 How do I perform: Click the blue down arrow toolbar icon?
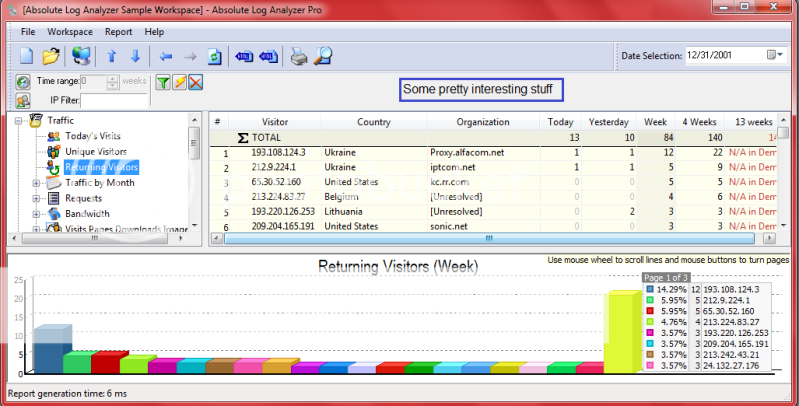135,57
